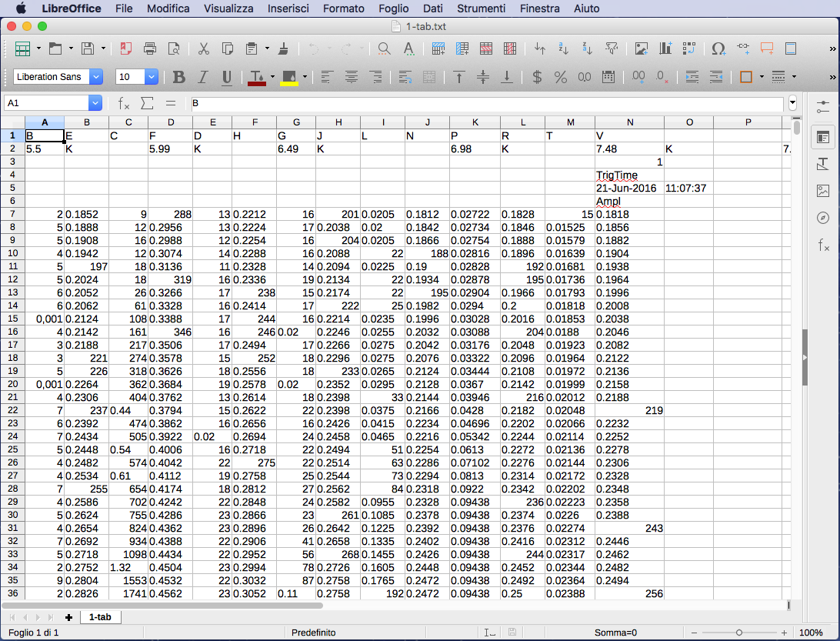Image resolution: width=840 pixels, height=641 pixels.
Task: Click the Format as Currency icon
Action: (x=537, y=77)
